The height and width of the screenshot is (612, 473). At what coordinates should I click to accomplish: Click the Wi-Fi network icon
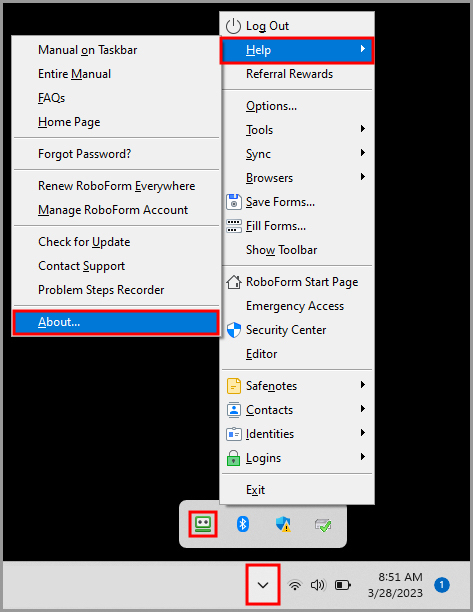[x=295, y=585]
